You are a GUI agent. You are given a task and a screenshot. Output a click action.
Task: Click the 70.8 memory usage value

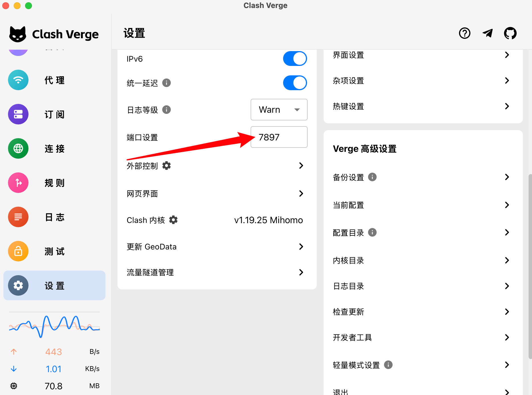coord(53,386)
